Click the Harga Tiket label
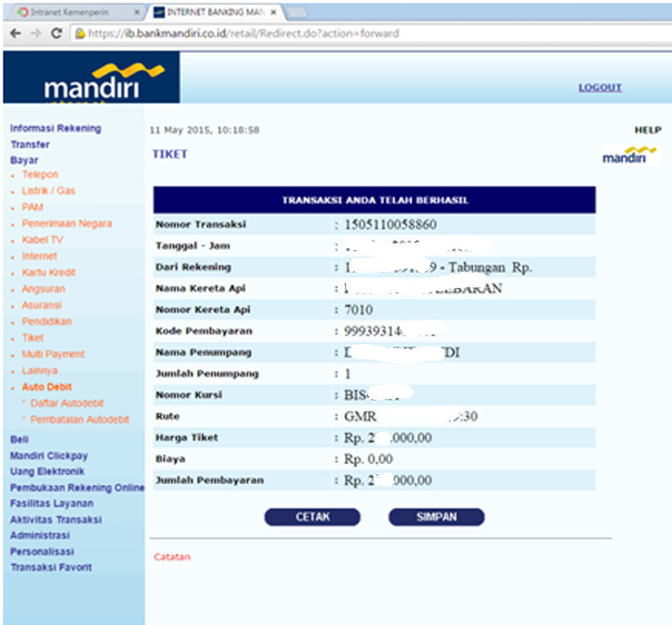The image size is (672, 625). 187,437
